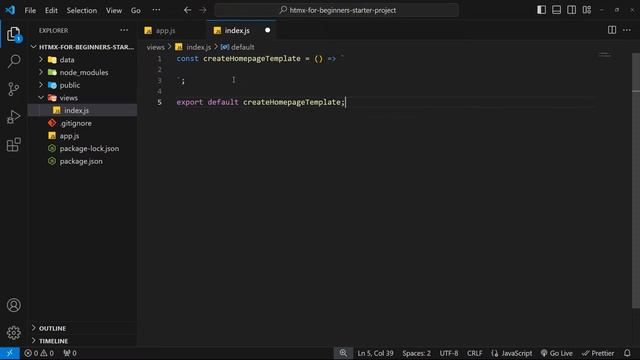Image resolution: width=640 pixels, height=360 pixels.
Task: Toggle the bottom panel layout icon
Action: click(556, 10)
